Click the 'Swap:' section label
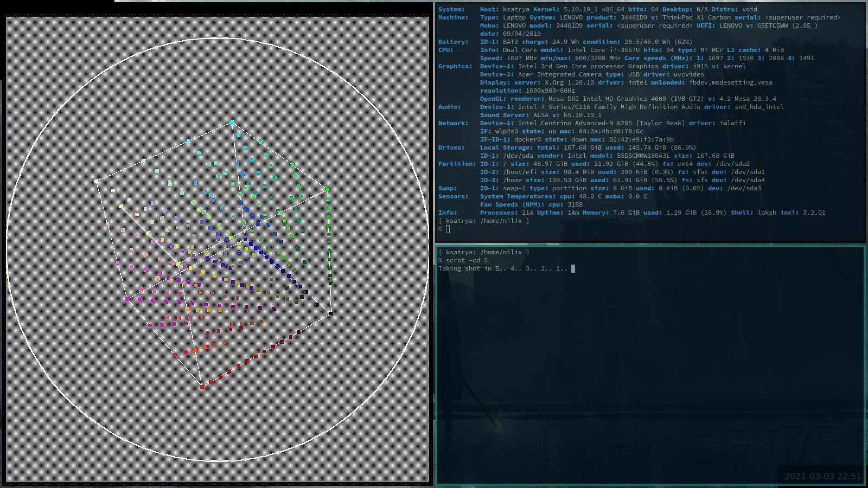Screen dimensions: 868x488 [448, 188]
